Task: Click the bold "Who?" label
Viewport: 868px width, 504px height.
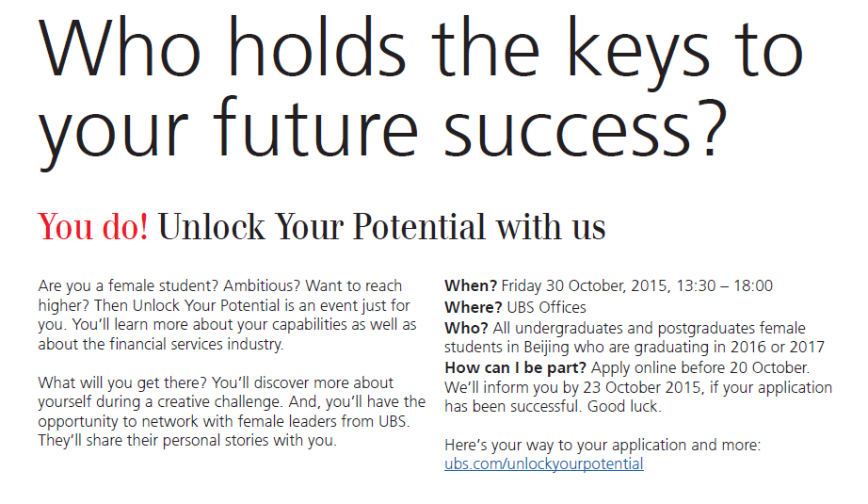Action: (465, 328)
